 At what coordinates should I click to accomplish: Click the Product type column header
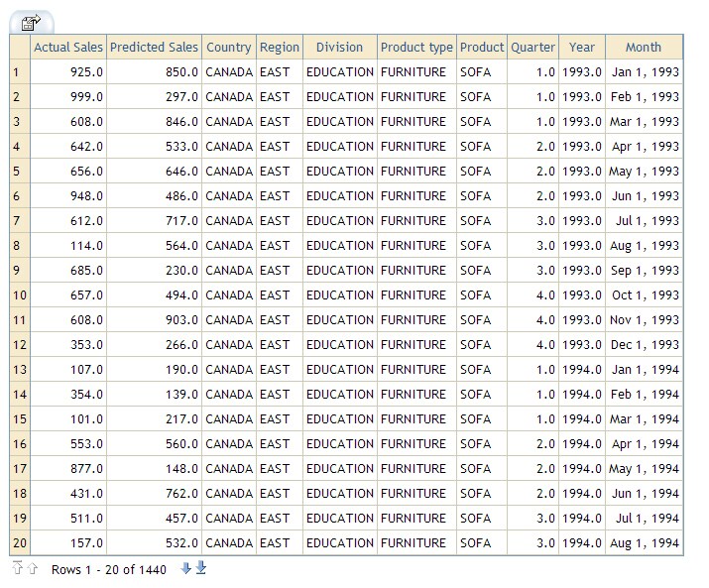point(416,47)
